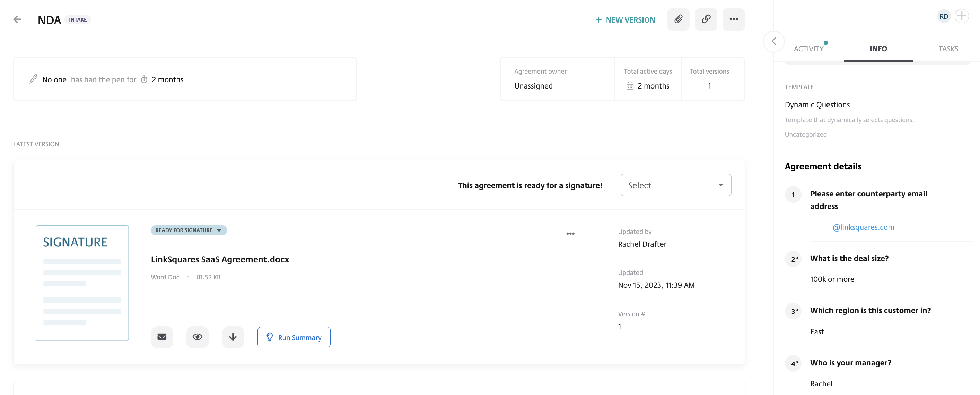Click the plus icon beside RD avatar

961,16
